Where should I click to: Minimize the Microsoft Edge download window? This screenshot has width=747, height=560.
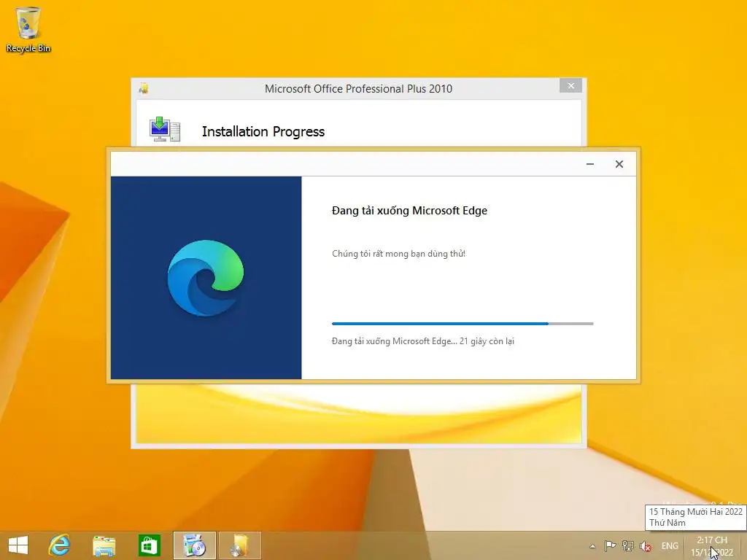[589, 164]
